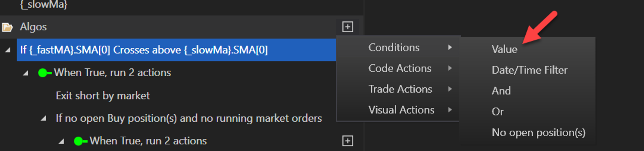Click the open folder icon beside Algos
The height and width of the screenshot is (151, 644).
7,27
